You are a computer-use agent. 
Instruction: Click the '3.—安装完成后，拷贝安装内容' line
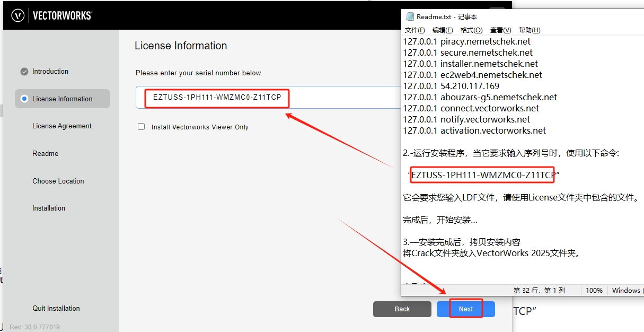point(462,242)
